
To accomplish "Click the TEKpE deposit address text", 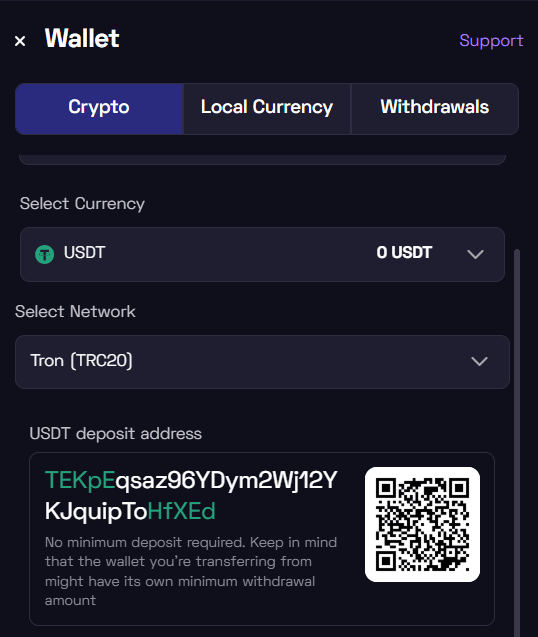I will point(191,495).
